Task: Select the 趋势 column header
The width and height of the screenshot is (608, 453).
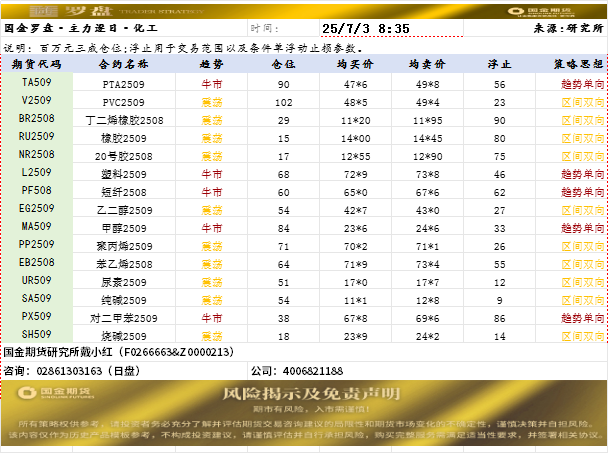Action: click(x=211, y=64)
